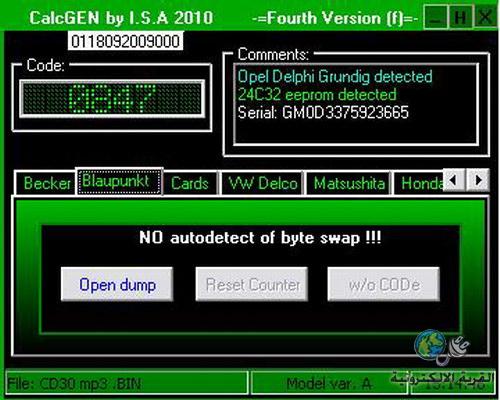Click the File CD30 mp3 .BIN status panel
500x400 pixels.
[127, 383]
